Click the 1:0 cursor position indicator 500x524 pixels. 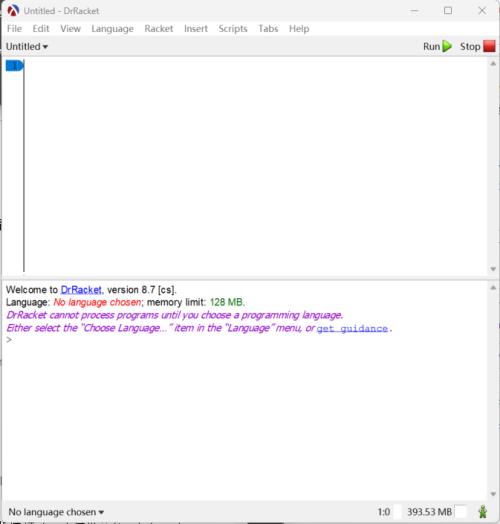click(x=384, y=512)
